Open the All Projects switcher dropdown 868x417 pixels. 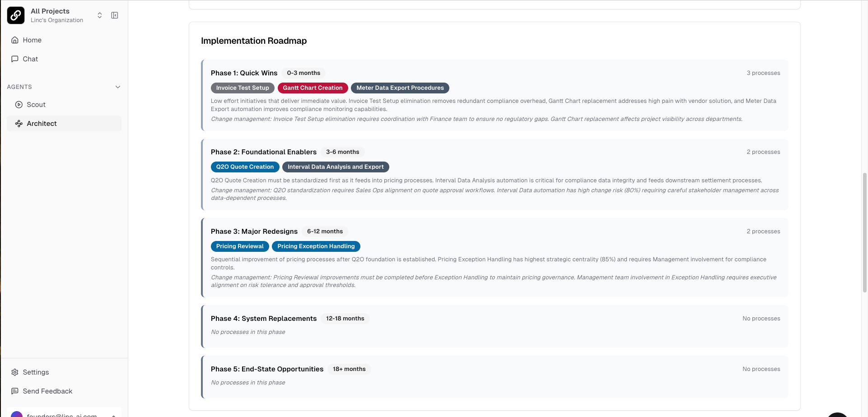pos(100,15)
